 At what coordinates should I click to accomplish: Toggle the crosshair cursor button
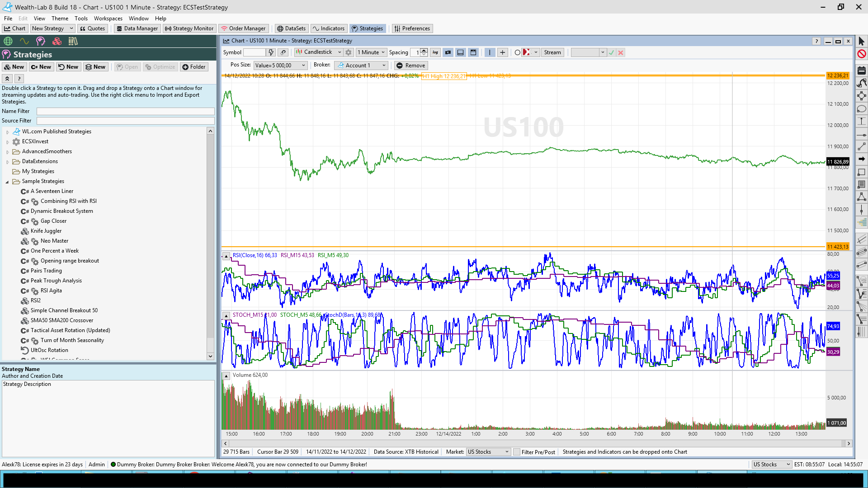click(502, 52)
